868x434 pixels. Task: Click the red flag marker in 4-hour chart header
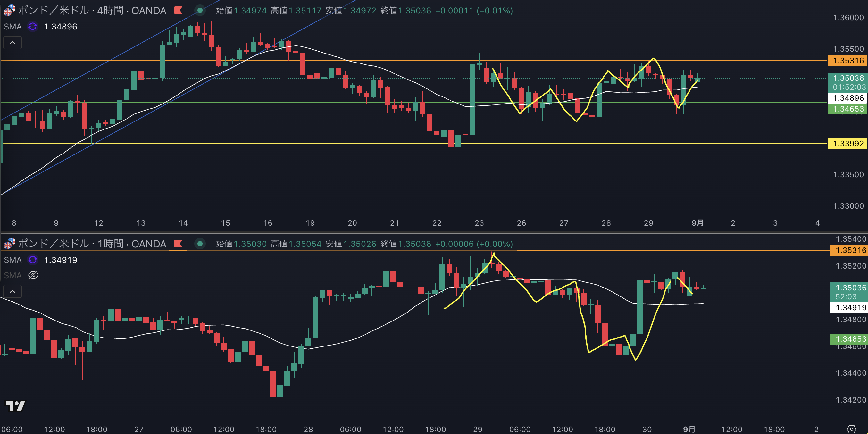[178, 11]
